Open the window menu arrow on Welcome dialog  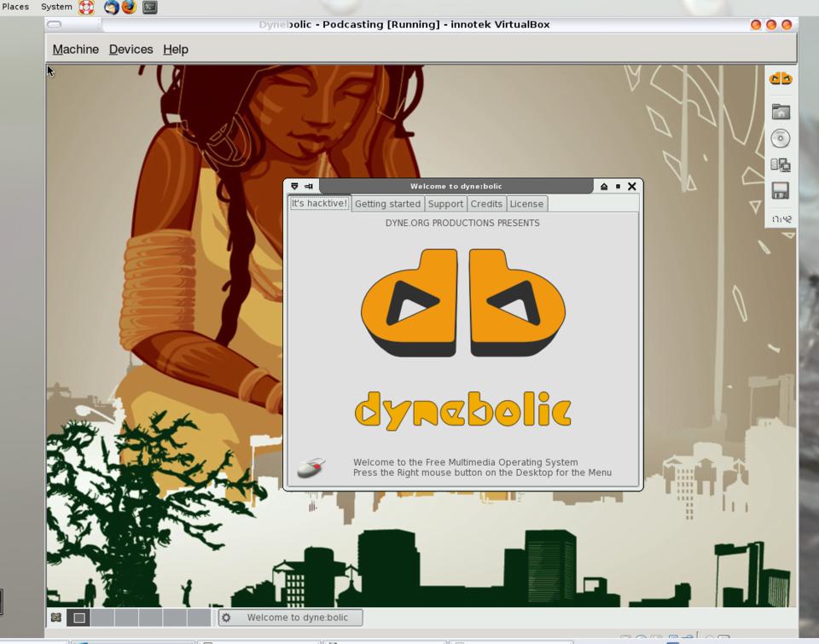click(x=294, y=186)
